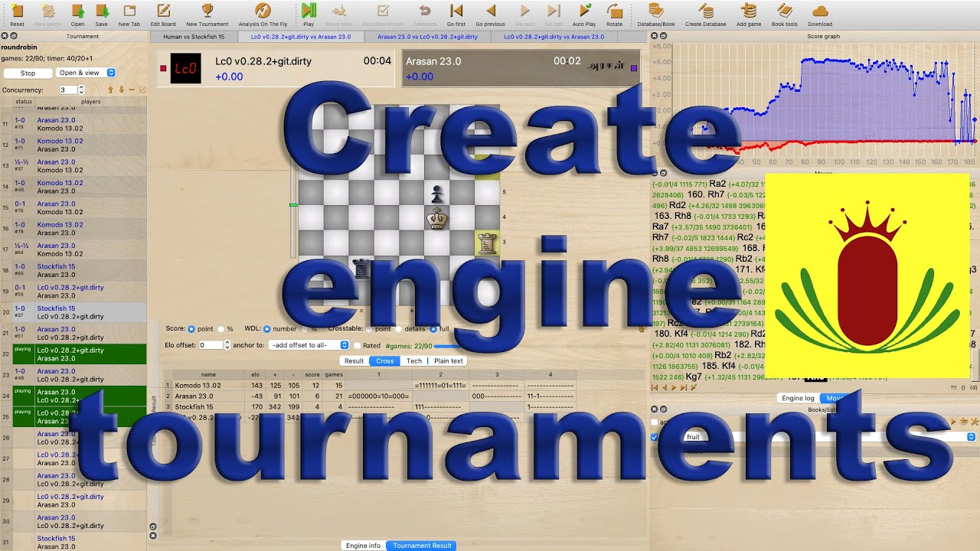The image size is (980, 551).
Task: Select the Tech tab
Action: (x=414, y=360)
